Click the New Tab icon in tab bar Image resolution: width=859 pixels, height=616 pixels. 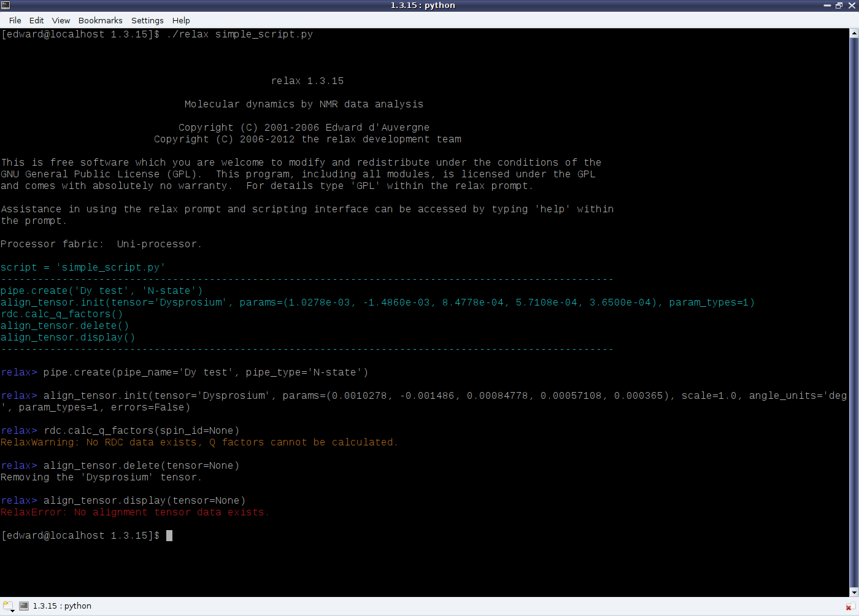pyautogui.click(x=8, y=606)
